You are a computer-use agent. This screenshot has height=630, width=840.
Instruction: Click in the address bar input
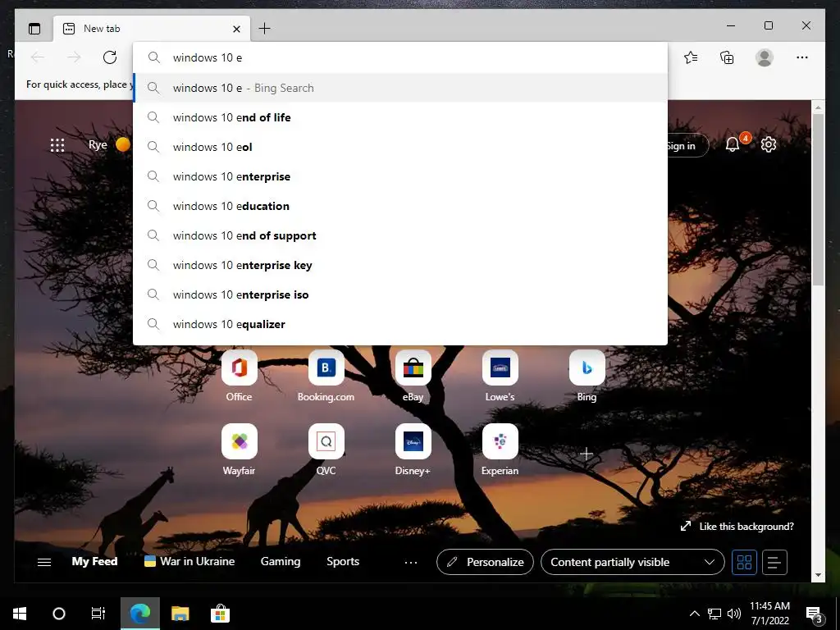click(400, 58)
